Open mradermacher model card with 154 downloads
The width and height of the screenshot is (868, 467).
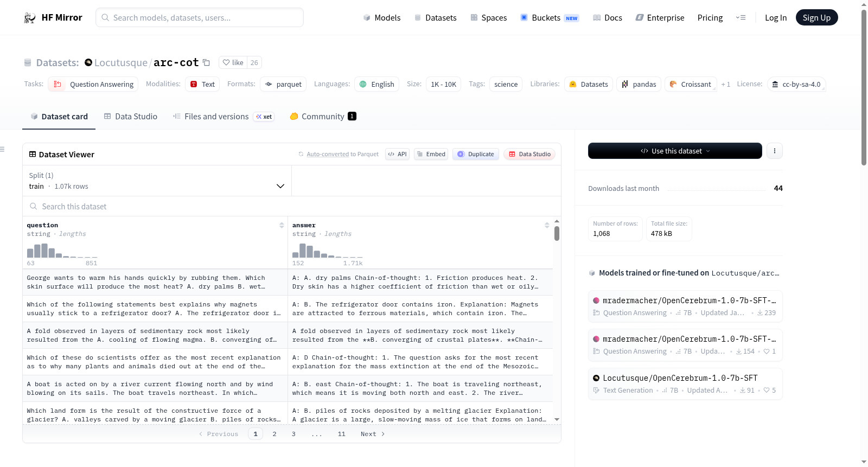pyautogui.click(x=685, y=345)
